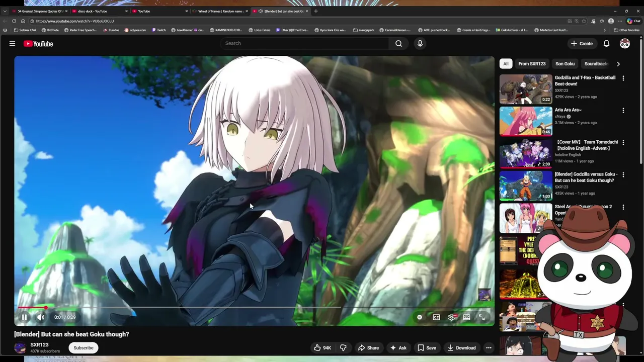Select the Son Goku chip
Viewport: 644px width, 362px height.
pos(565,64)
